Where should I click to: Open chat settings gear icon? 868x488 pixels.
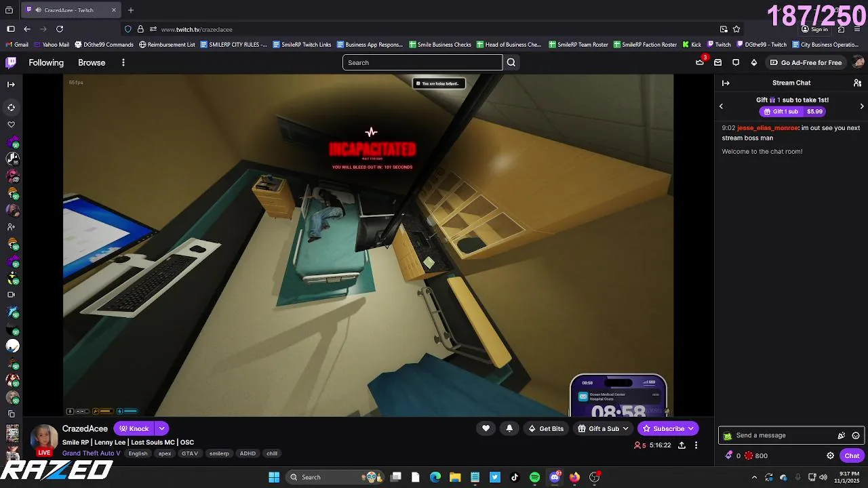830,455
